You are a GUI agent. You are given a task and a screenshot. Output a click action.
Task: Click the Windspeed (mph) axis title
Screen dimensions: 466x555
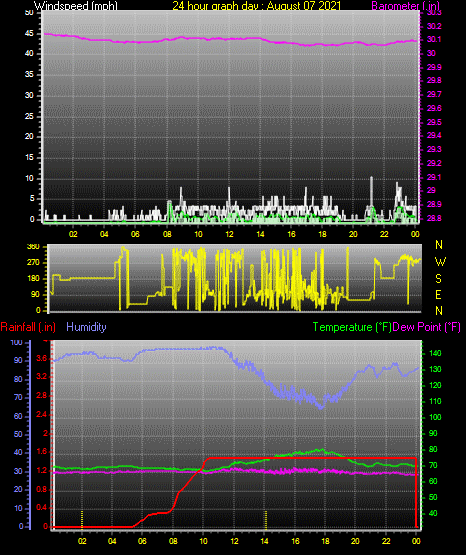[x=75, y=6]
